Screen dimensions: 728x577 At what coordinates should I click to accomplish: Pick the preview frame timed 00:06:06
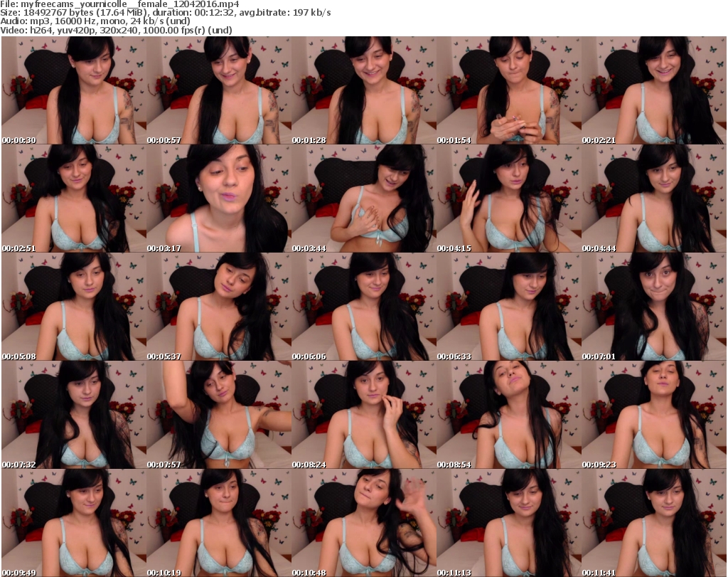(364, 307)
